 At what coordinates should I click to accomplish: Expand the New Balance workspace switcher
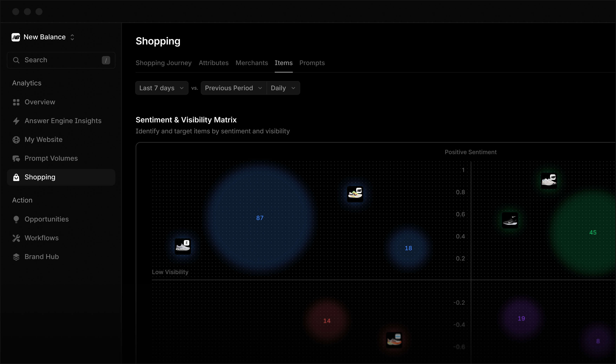(x=72, y=37)
